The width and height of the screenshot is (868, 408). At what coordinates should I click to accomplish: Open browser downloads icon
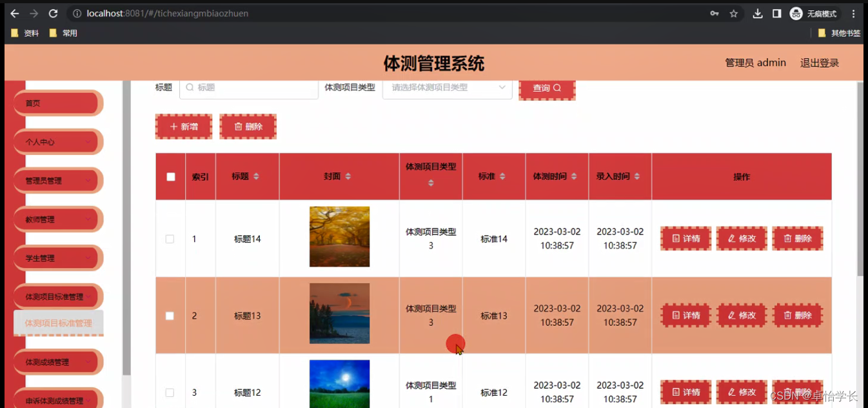click(758, 14)
